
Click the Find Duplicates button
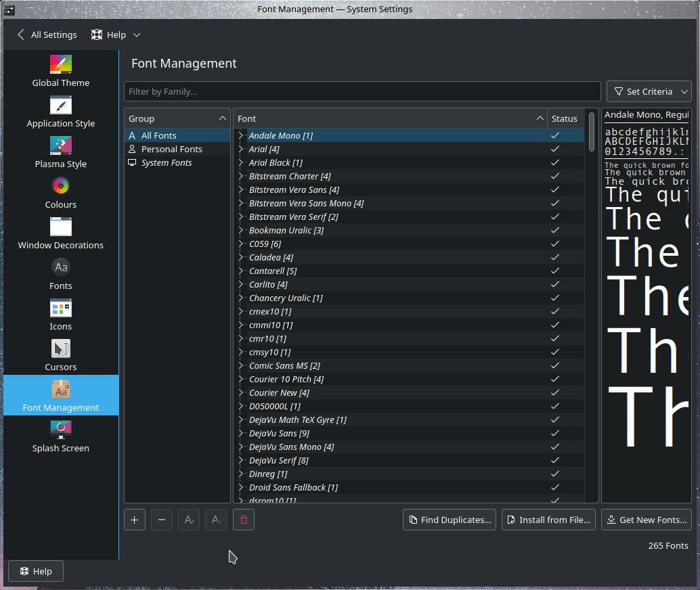(x=449, y=520)
